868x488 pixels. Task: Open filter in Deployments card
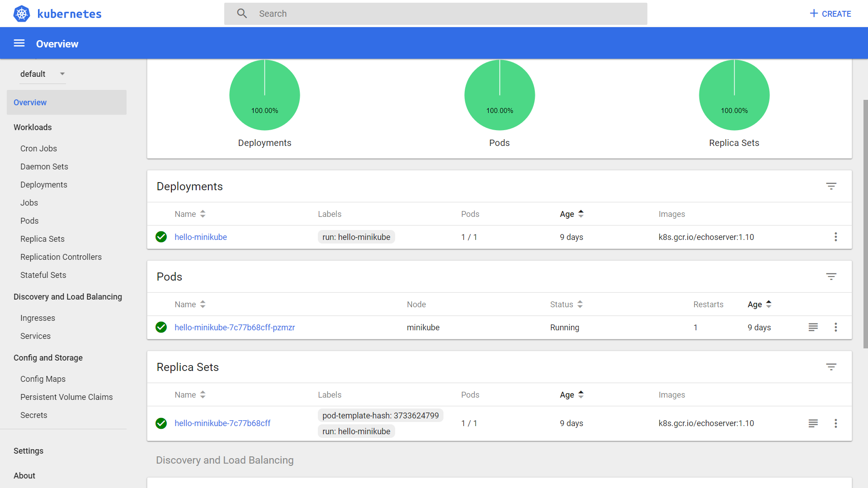[831, 186]
